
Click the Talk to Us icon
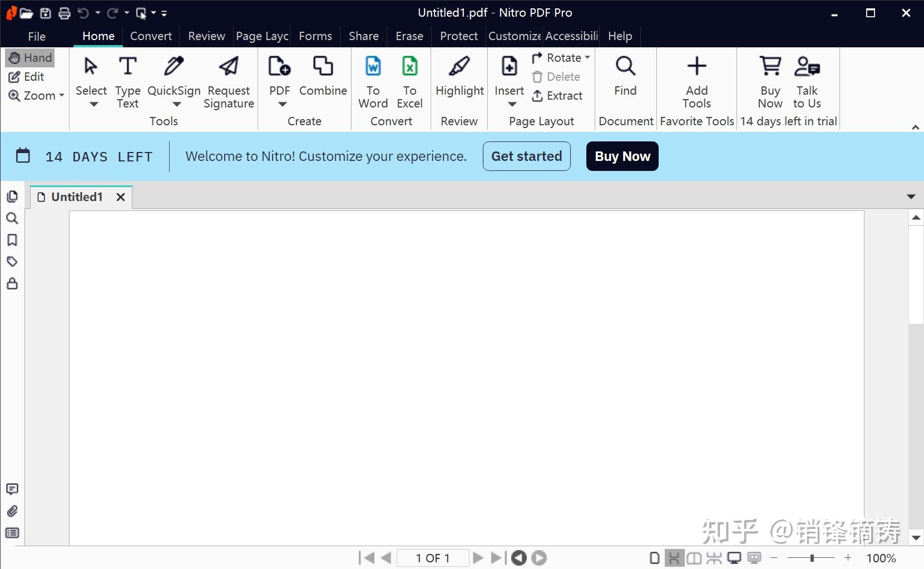pyautogui.click(x=807, y=66)
